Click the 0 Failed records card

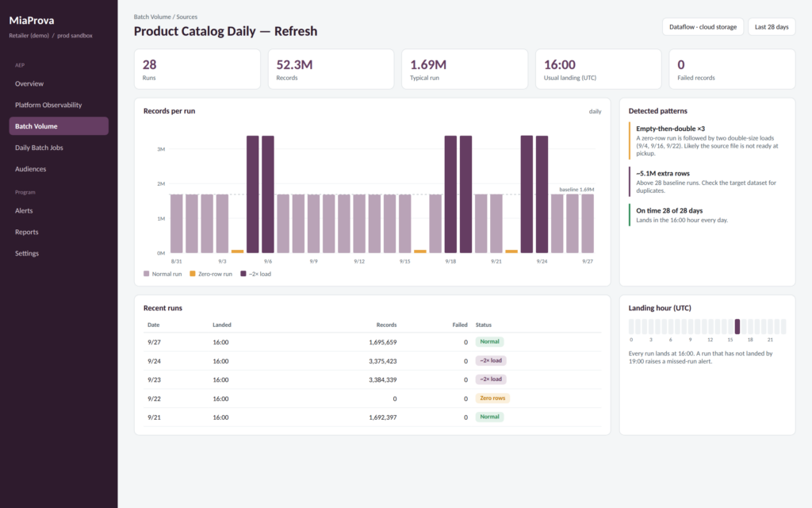(732, 70)
